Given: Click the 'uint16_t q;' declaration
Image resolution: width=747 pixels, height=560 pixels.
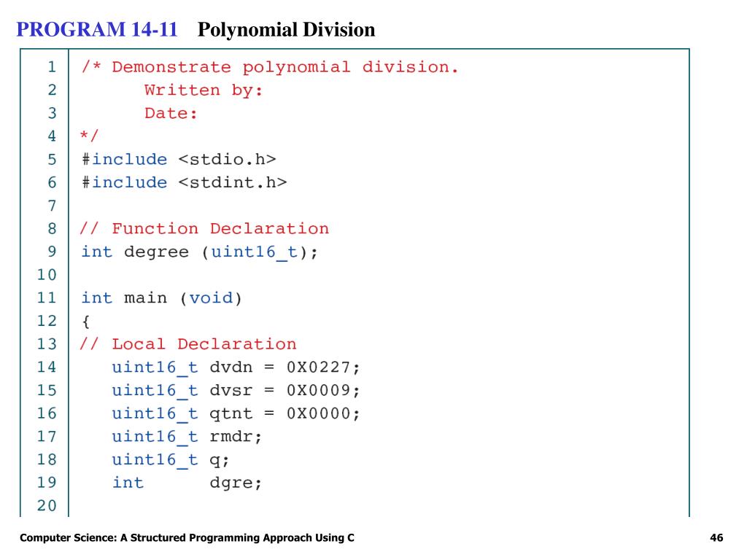Looking at the screenshot, I should click(171, 460).
